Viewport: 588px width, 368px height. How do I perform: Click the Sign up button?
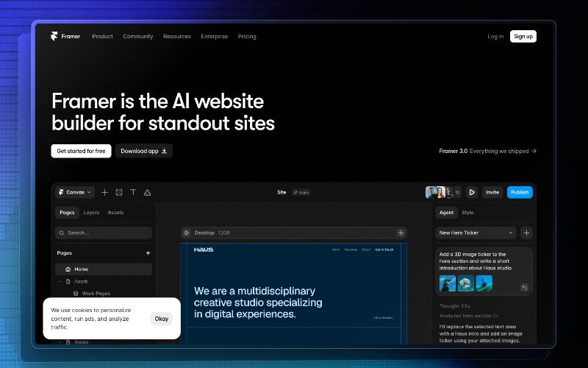[523, 36]
